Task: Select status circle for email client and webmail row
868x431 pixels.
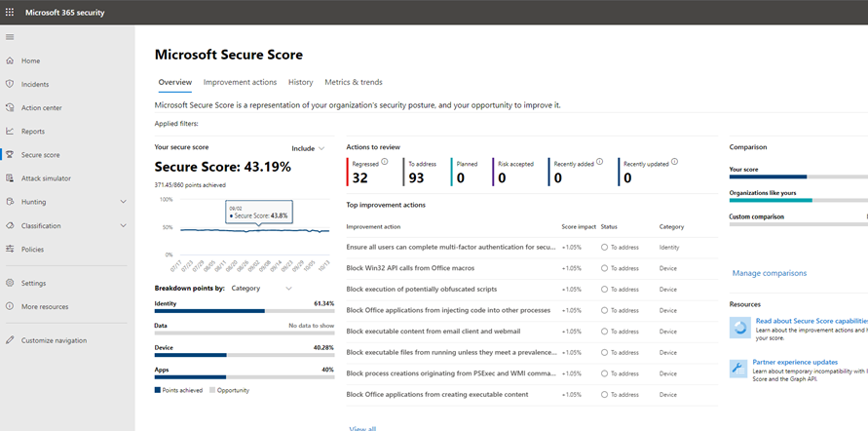Action: tap(605, 332)
